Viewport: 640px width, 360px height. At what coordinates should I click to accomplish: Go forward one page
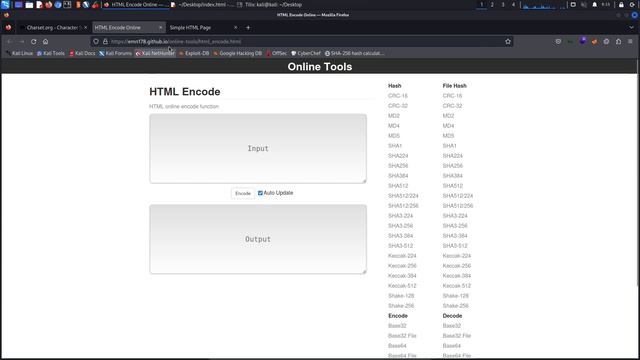coord(22,42)
